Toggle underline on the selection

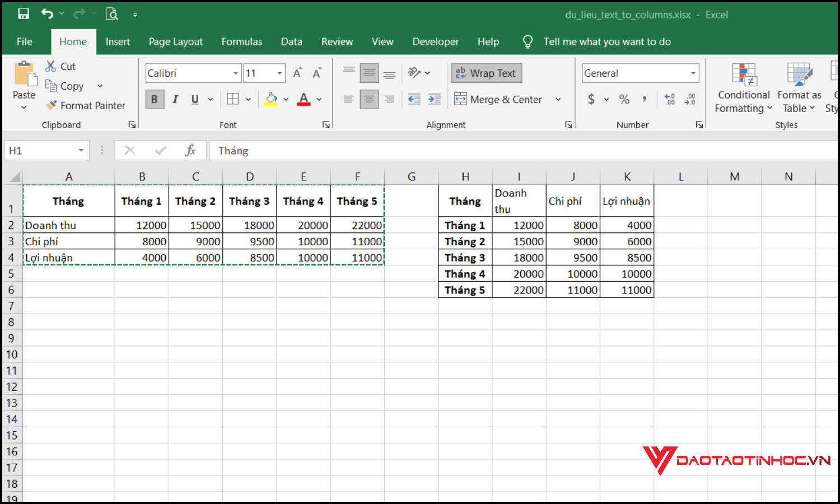(194, 99)
